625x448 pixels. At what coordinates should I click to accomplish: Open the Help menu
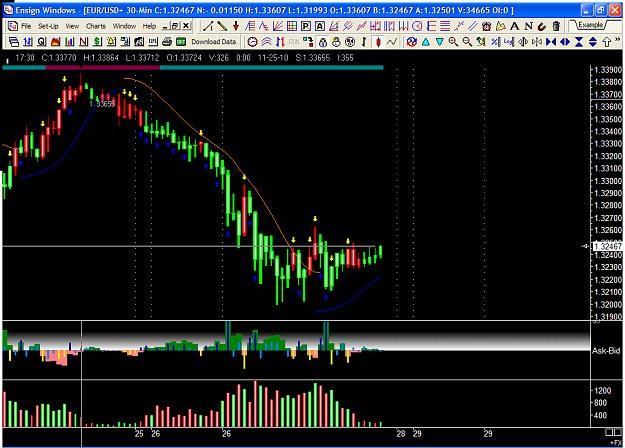tap(149, 26)
